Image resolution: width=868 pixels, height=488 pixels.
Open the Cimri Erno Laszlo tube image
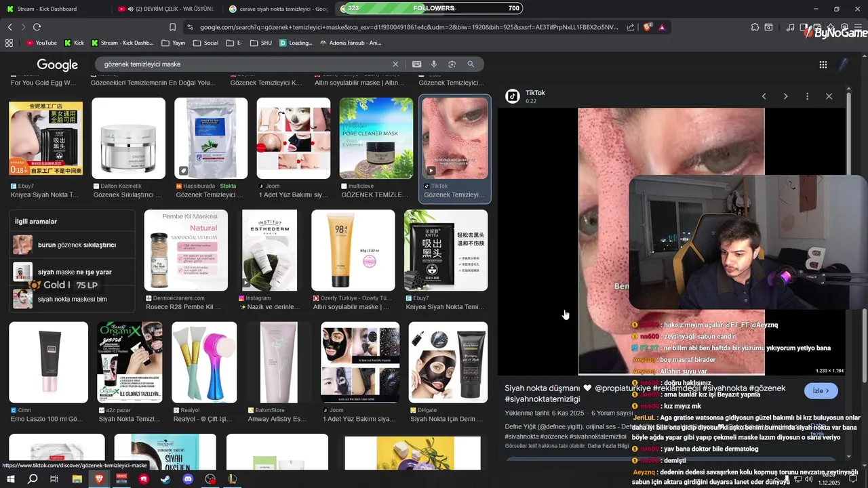pos(48,362)
